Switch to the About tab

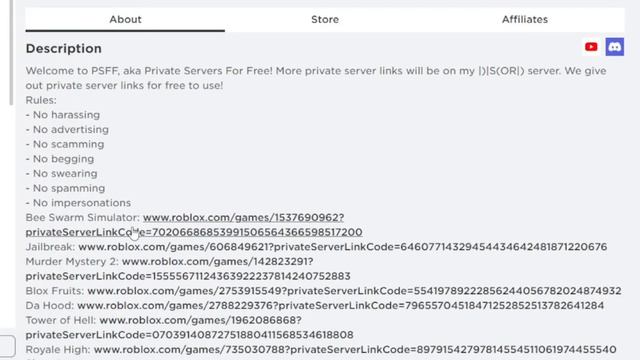(125, 20)
